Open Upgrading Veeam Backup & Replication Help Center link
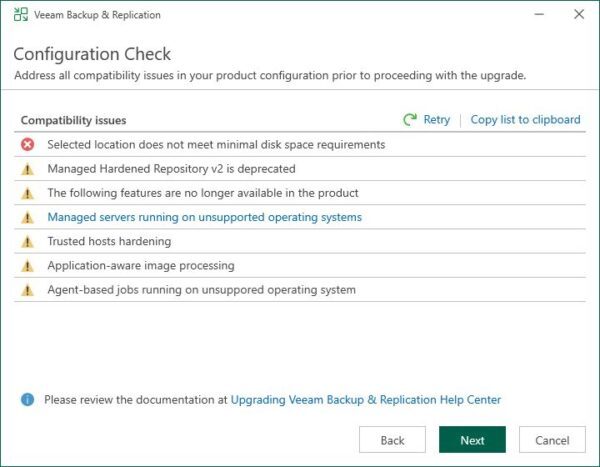 pos(365,400)
